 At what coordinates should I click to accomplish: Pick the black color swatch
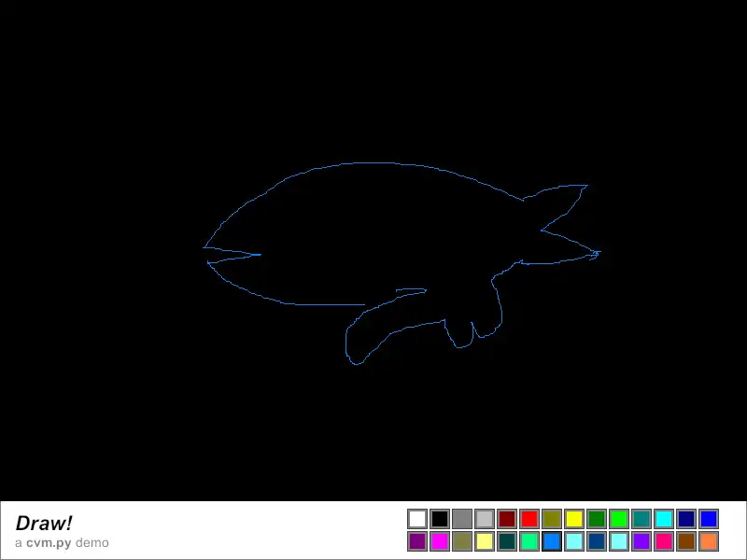click(x=440, y=519)
